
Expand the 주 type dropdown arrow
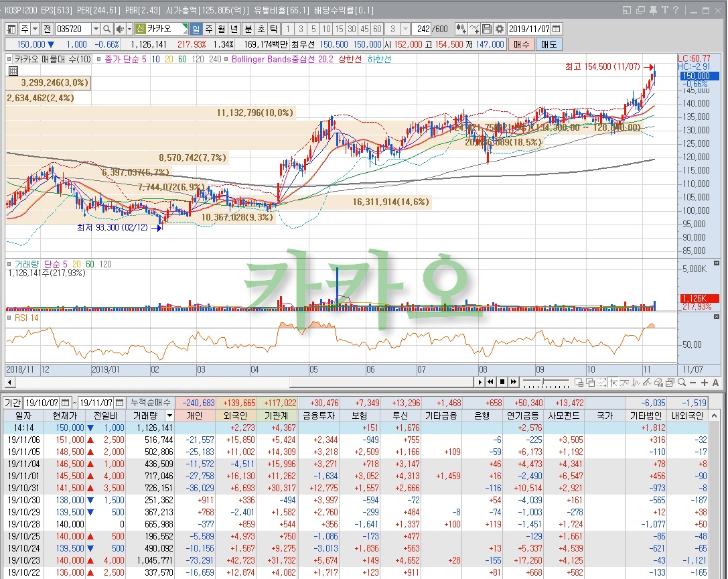35,29
